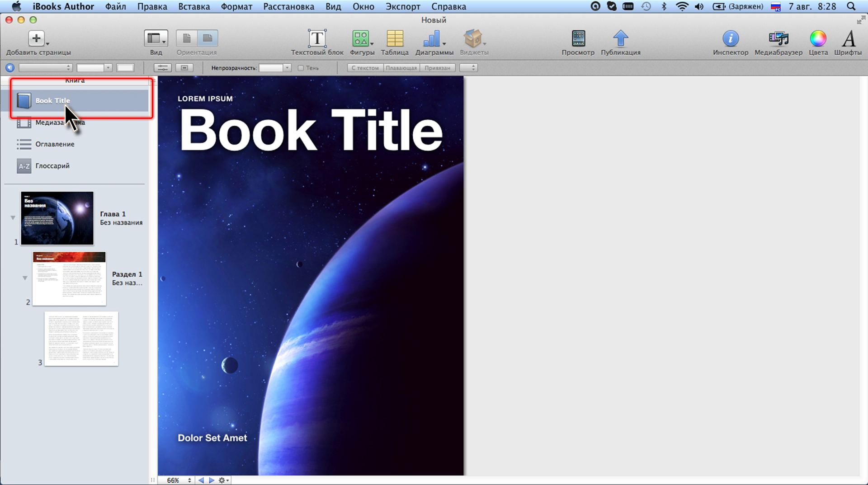Click the Time Machine menu bar icon
Viewport: 868px width, 485px height.
[646, 6]
